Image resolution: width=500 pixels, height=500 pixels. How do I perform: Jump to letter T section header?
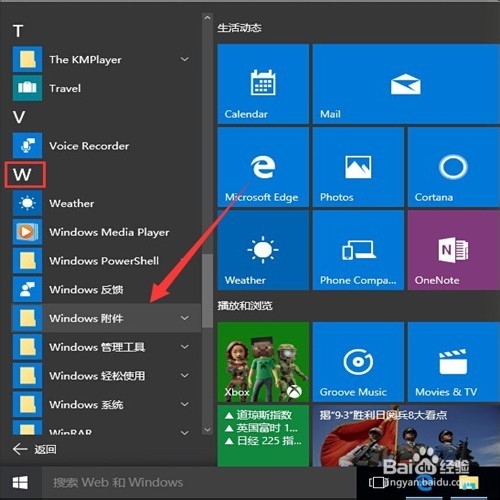pos(18,31)
